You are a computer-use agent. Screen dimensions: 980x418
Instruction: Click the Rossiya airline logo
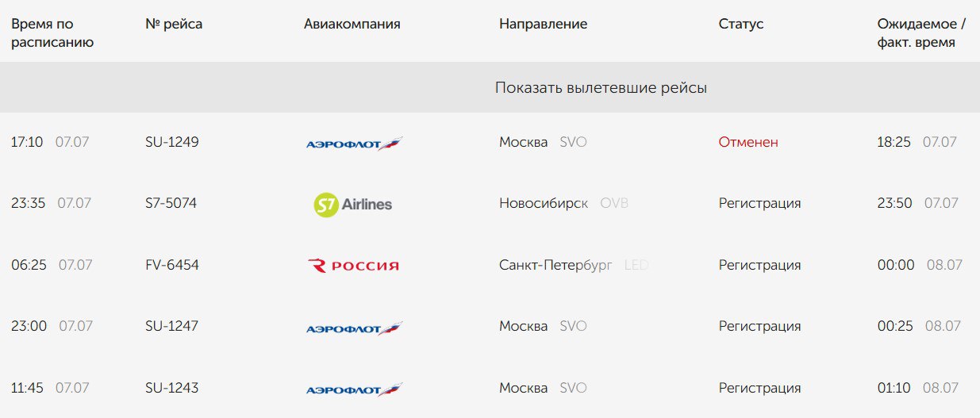[x=353, y=266]
